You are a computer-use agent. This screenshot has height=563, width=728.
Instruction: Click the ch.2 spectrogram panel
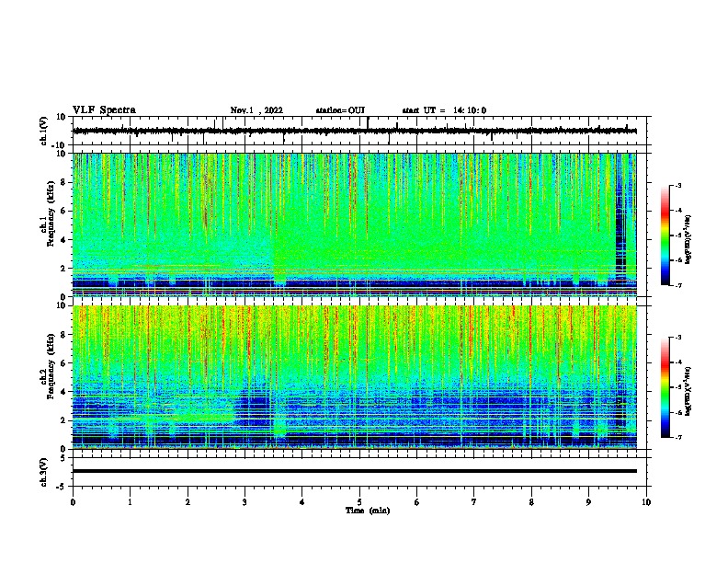354,377
